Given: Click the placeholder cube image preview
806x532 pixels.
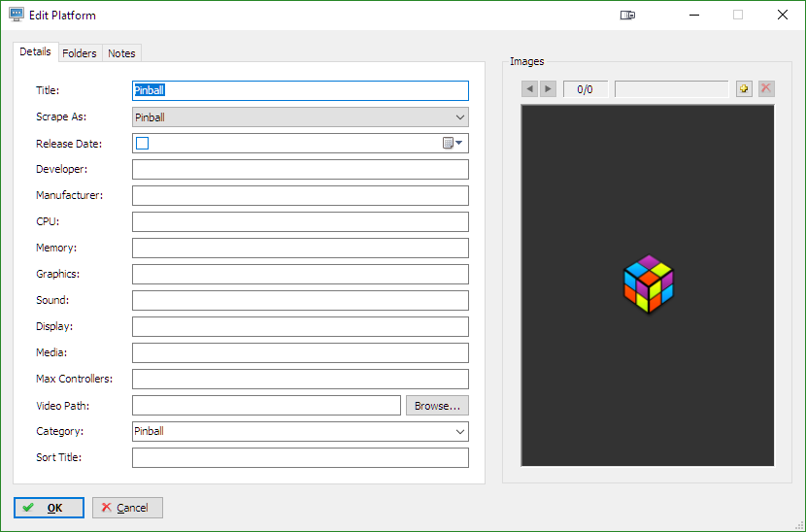Looking at the screenshot, I should click(x=648, y=285).
